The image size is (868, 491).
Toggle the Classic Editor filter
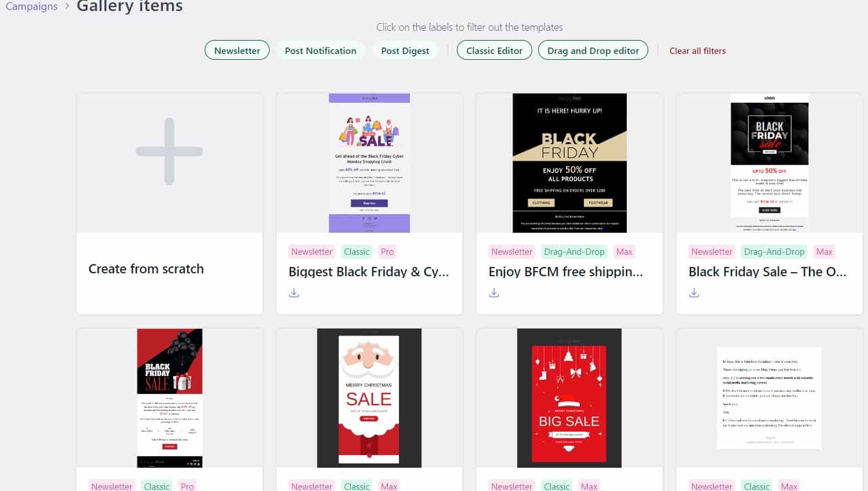pos(495,50)
